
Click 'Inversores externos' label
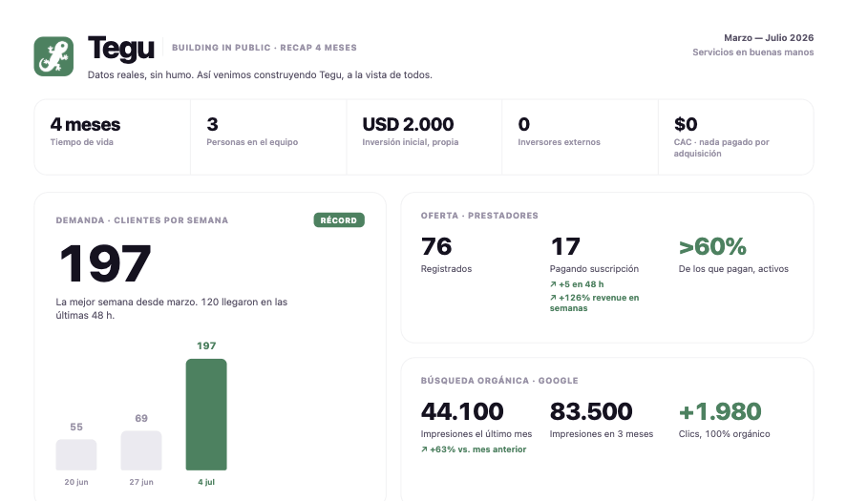(x=560, y=142)
